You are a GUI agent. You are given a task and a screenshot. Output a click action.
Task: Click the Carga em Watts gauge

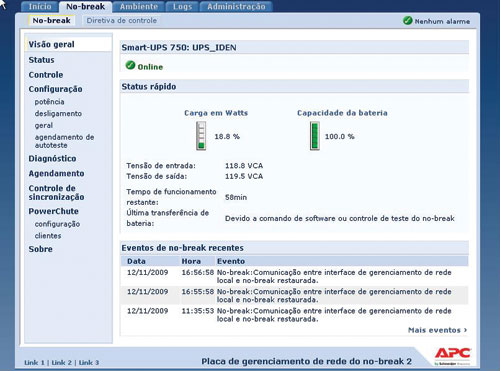201,136
